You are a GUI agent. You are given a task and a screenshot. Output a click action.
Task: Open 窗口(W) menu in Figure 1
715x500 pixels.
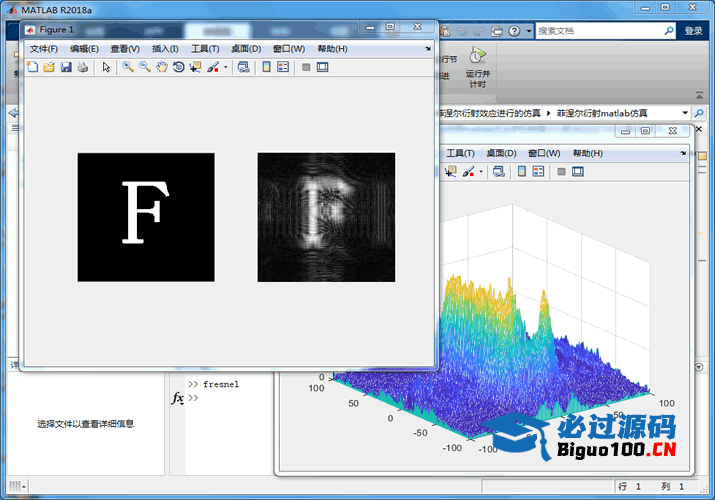click(289, 49)
